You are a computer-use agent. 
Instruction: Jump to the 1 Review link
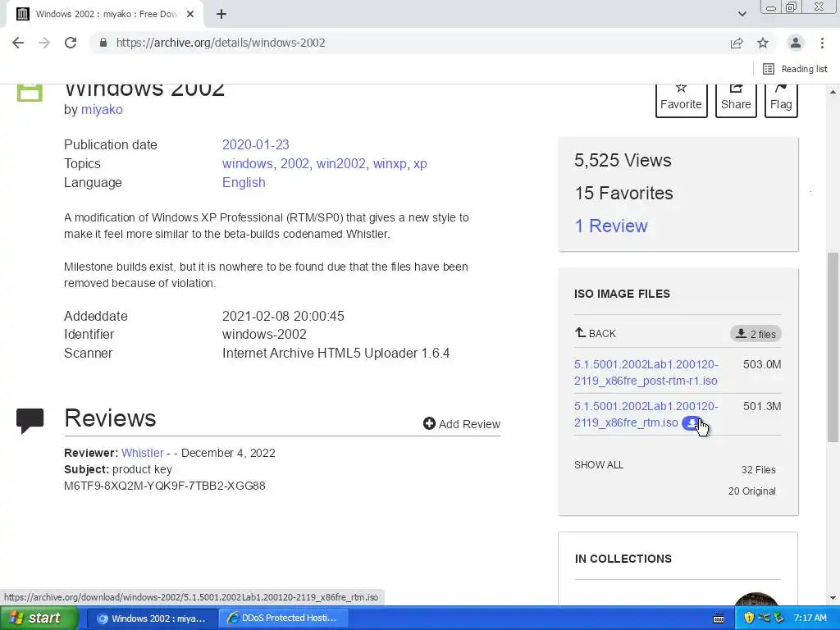[610, 226]
